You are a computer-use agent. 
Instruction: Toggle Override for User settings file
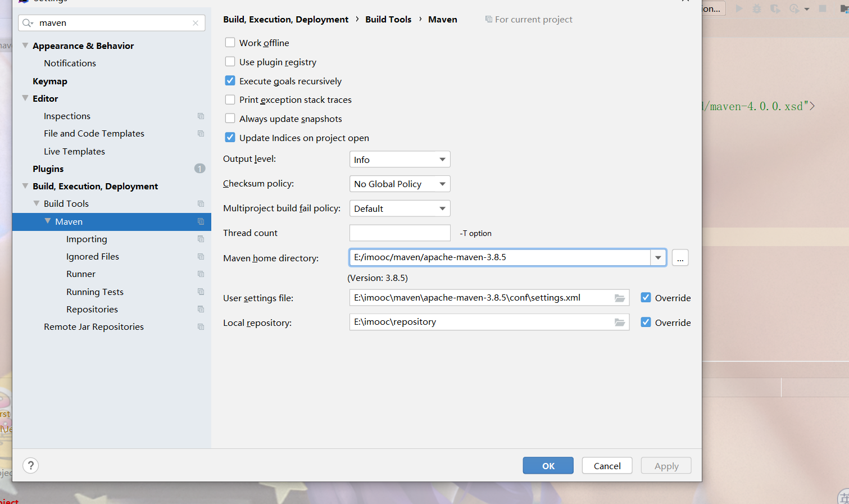click(x=646, y=297)
